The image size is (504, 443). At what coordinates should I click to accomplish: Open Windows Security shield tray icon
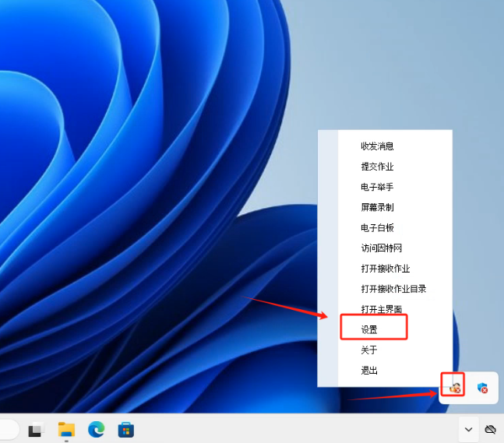click(482, 387)
